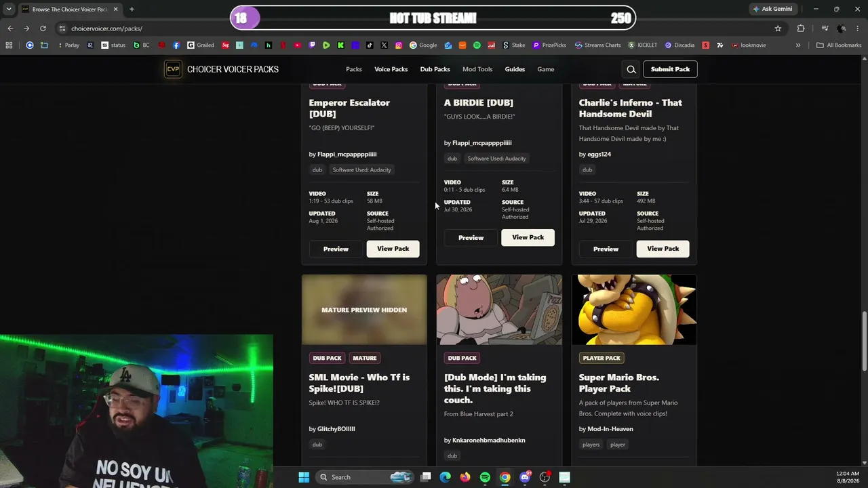Screen dimensions: 868x488
Task: Click the Submit Pack button
Action: (670, 69)
